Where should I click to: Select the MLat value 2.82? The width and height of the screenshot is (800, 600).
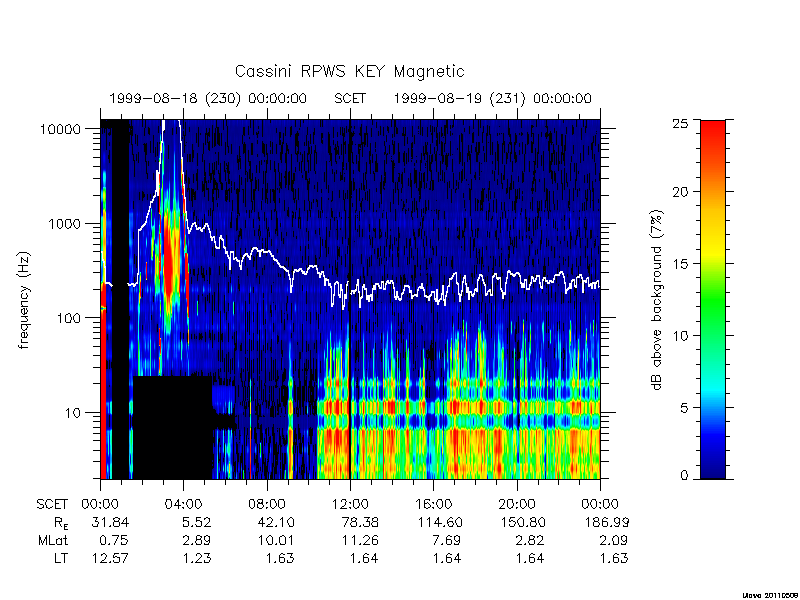tap(530, 540)
